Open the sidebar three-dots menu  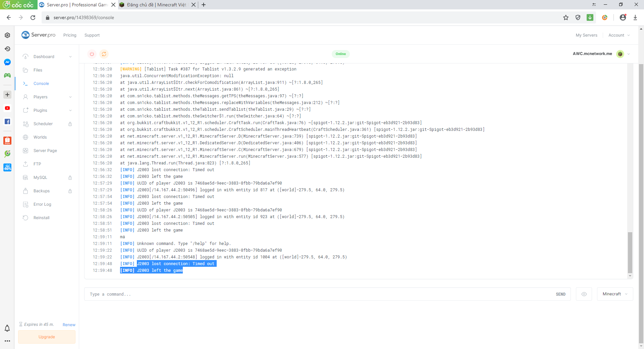click(7, 341)
